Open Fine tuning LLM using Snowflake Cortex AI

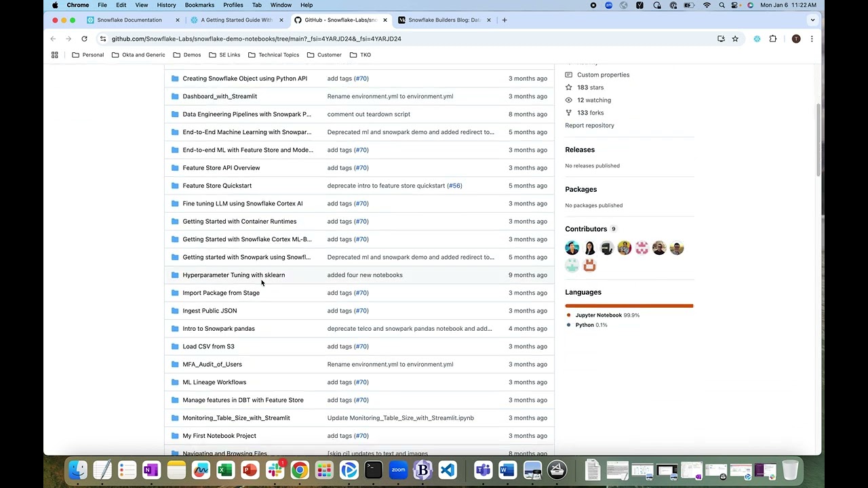(x=243, y=203)
